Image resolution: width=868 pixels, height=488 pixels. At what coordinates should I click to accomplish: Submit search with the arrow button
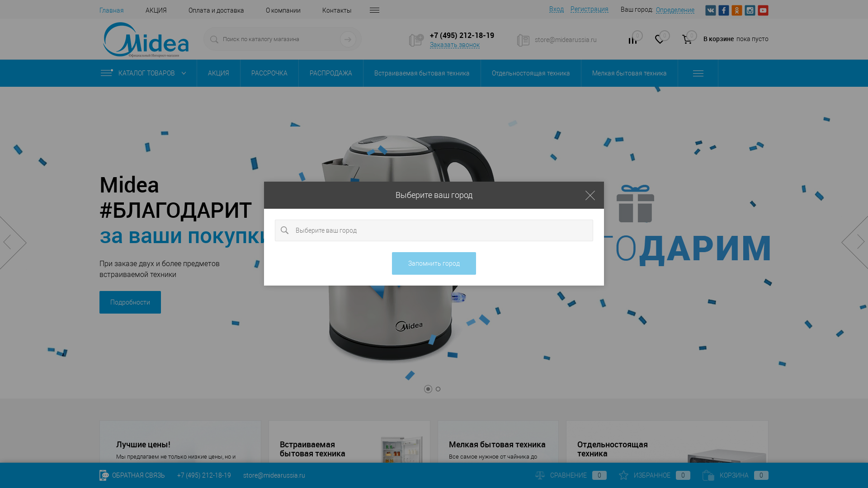(x=348, y=39)
